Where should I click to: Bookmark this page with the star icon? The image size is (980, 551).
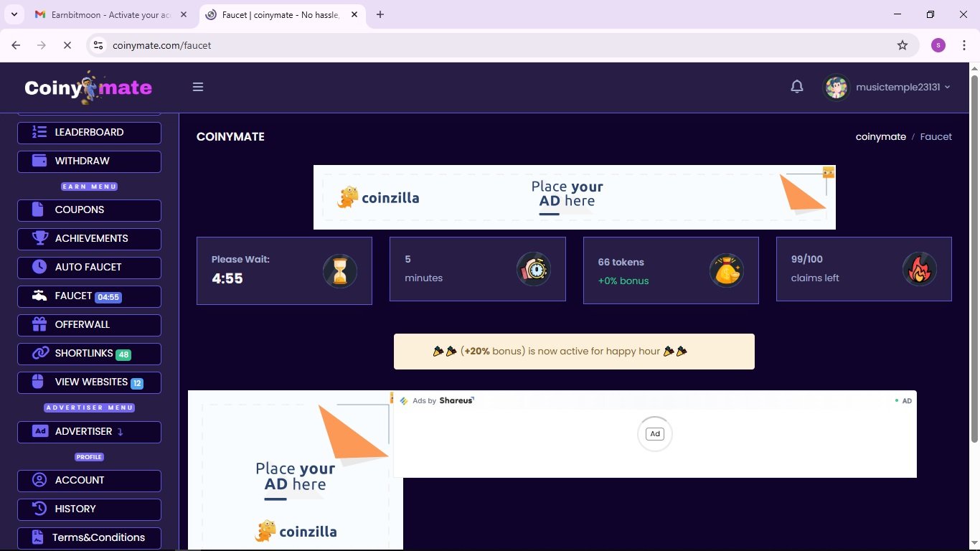(x=903, y=45)
